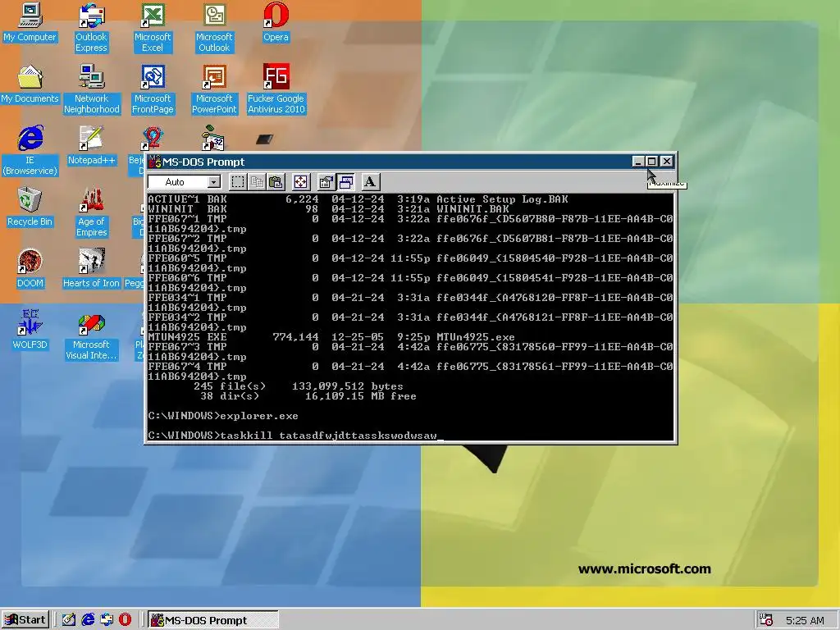Click the 'FFE067~4 TMP' listing row
The width and height of the screenshot is (840, 630).
(410, 372)
